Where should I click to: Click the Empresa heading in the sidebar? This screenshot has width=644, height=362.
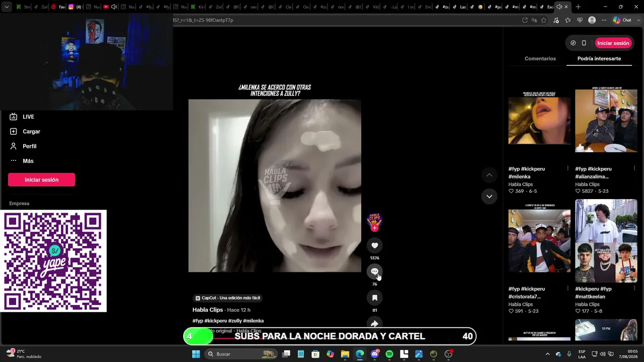tap(19, 204)
